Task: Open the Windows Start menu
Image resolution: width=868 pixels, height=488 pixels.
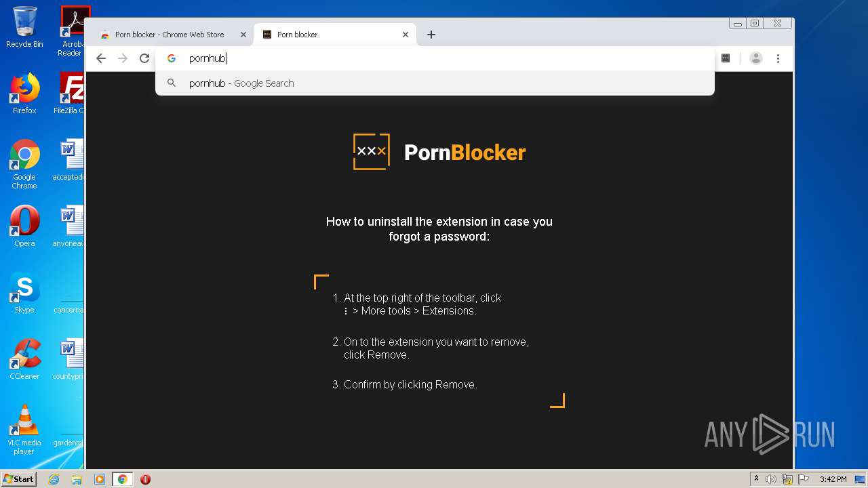Action: click(18, 479)
